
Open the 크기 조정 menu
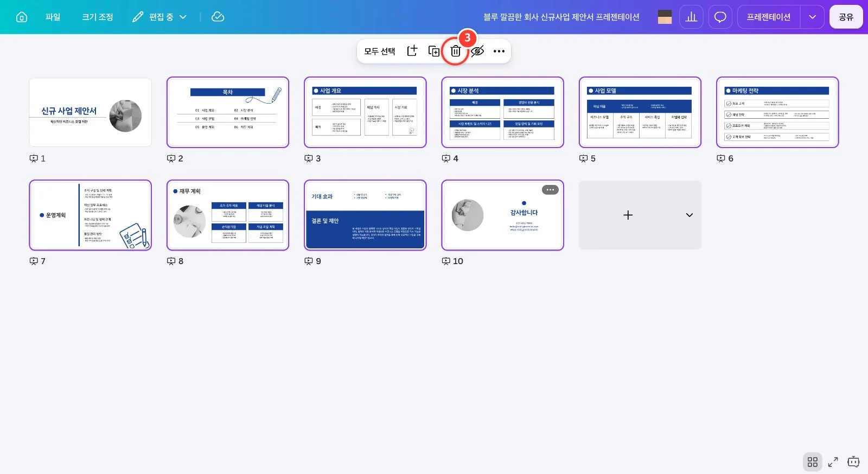98,17
